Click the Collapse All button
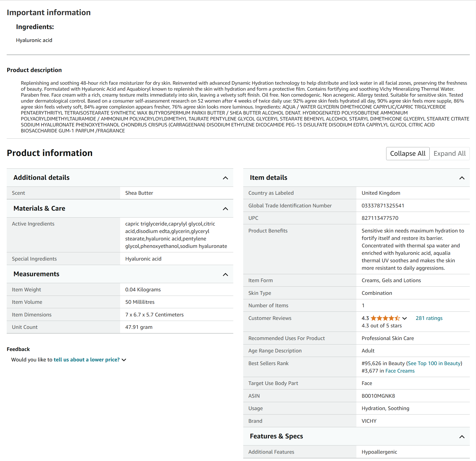The image size is (476, 461). pos(408,154)
